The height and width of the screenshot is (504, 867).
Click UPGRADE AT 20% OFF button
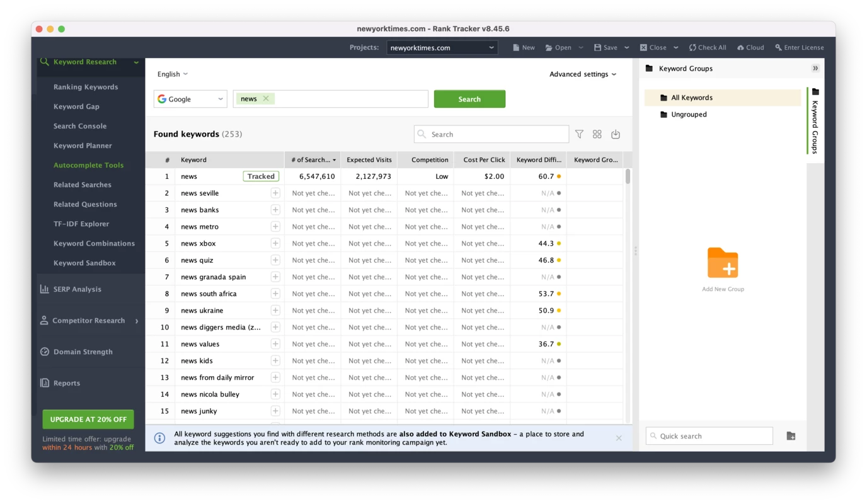click(88, 419)
